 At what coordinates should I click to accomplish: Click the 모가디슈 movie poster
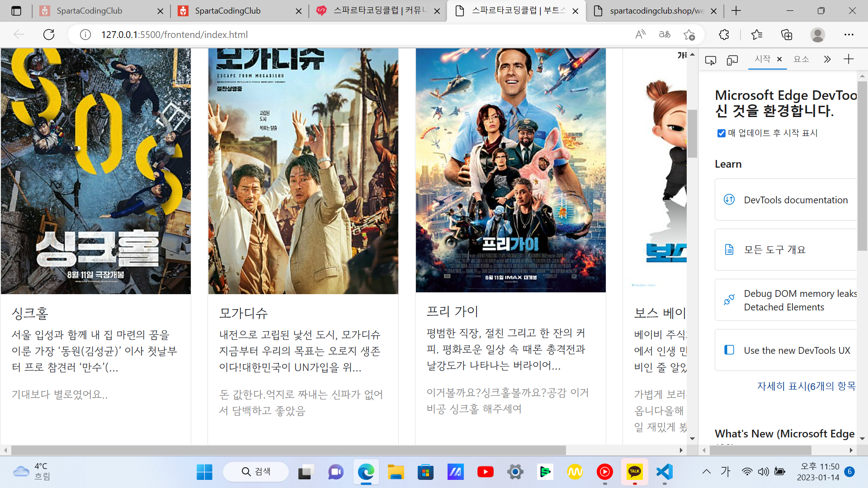coord(303,171)
